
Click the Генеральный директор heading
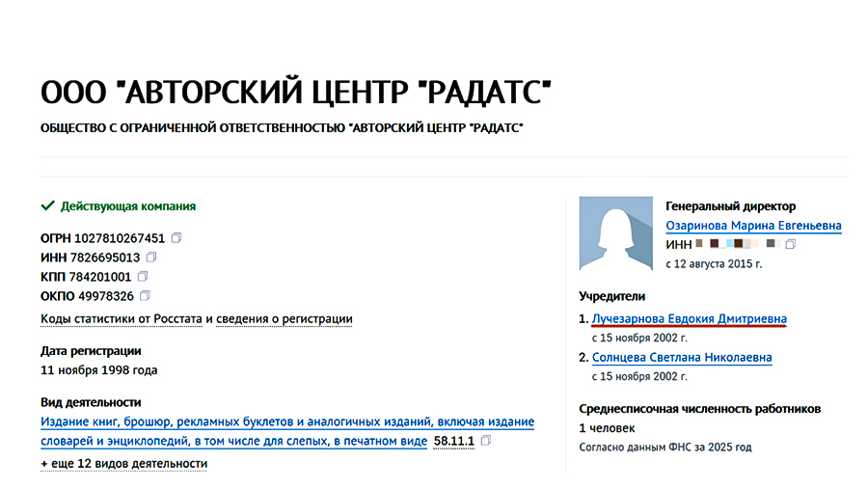pos(731,206)
